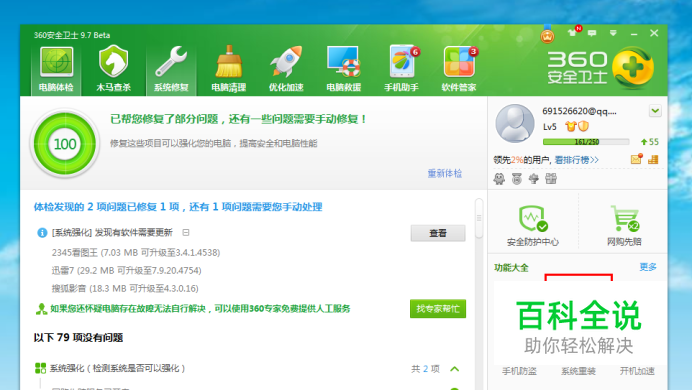Open 电脑救援 rescue tab
This screenshot has height=390, width=692.
[343, 70]
